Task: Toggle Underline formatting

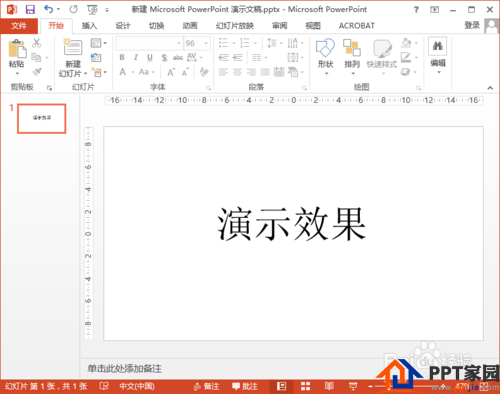Action: pos(150,58)
